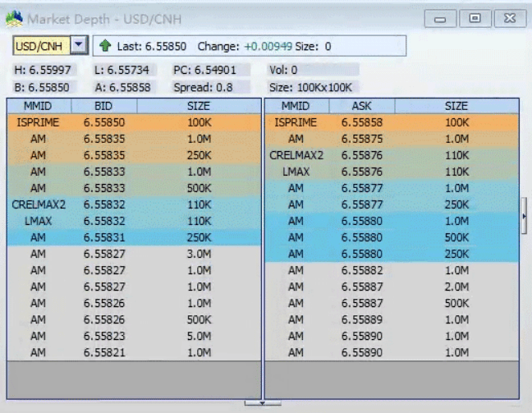Viewport: 532px width, 413px height.
Task: Click the bid price 6.55821
Action: pos(104,352)
